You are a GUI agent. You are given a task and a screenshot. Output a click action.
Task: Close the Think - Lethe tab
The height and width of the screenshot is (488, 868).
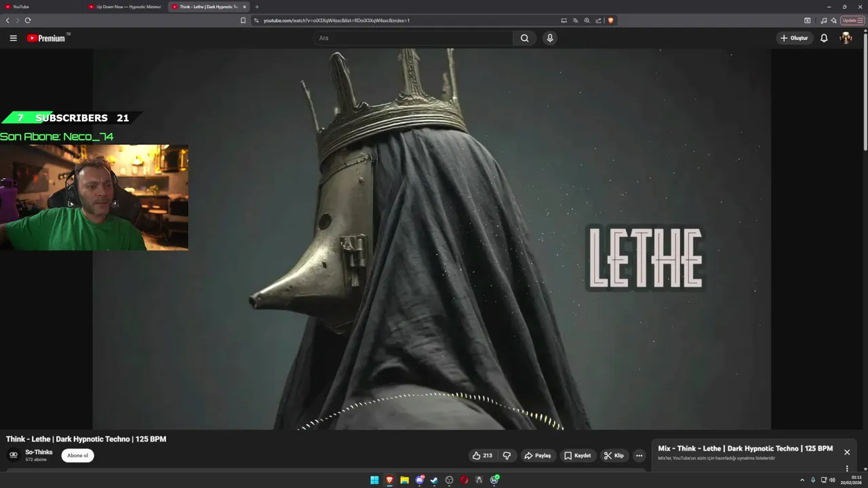click(245, 7)
